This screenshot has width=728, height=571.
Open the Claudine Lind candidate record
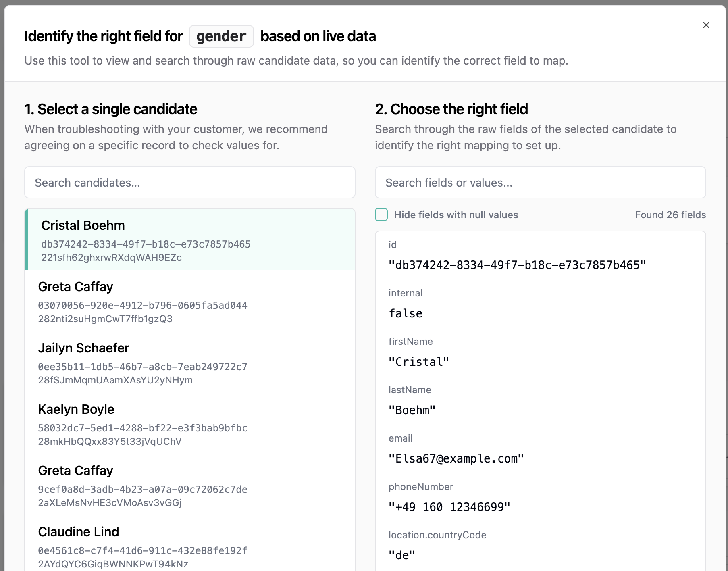click(189, 546)
